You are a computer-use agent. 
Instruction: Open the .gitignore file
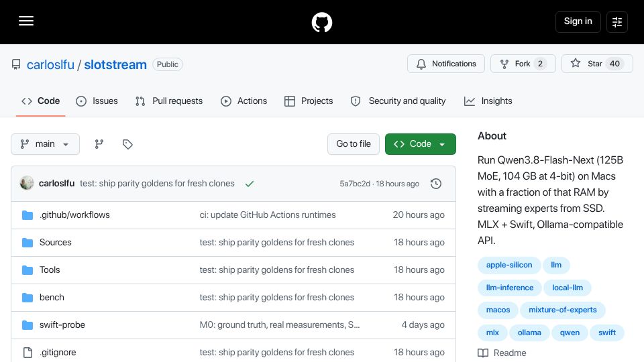pos(58,352)
